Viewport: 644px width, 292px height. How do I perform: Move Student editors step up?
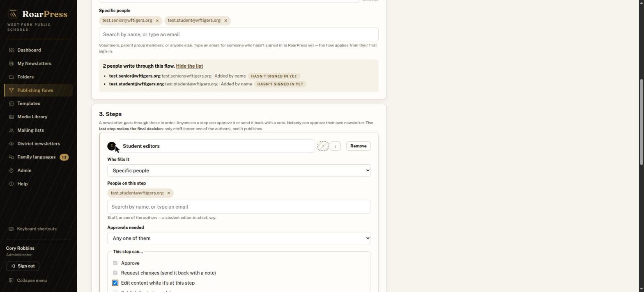coord(323,146)
